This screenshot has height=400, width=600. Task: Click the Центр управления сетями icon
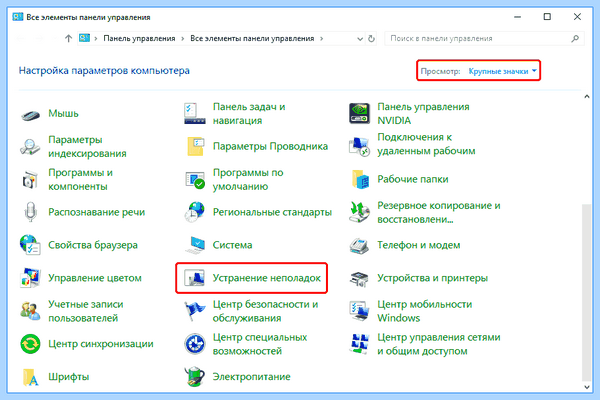coord(359,344)
